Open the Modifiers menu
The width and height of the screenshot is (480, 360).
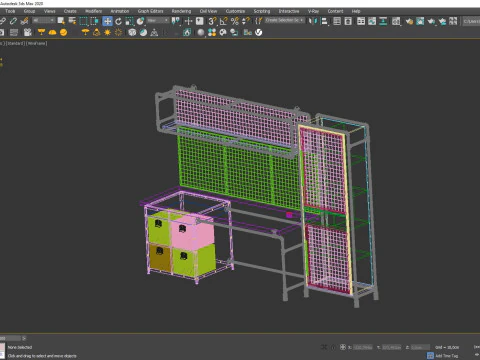[x=93, y=11]
